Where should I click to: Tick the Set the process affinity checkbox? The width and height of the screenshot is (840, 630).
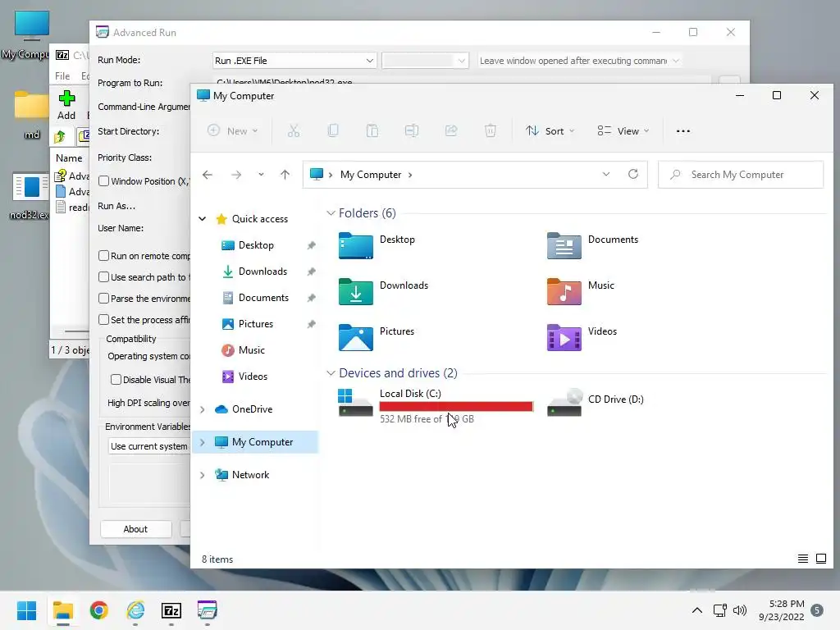point(104,319)
